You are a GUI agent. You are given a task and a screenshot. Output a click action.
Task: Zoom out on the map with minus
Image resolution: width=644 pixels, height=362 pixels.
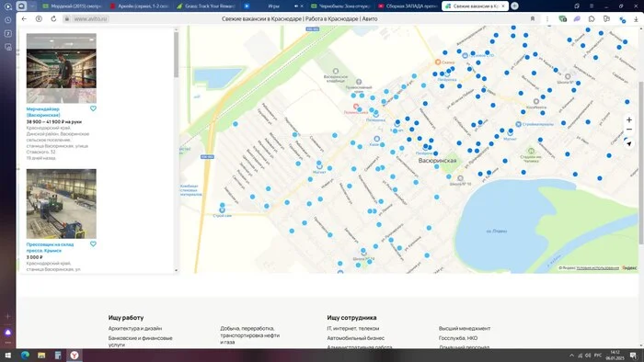(628, 130)
